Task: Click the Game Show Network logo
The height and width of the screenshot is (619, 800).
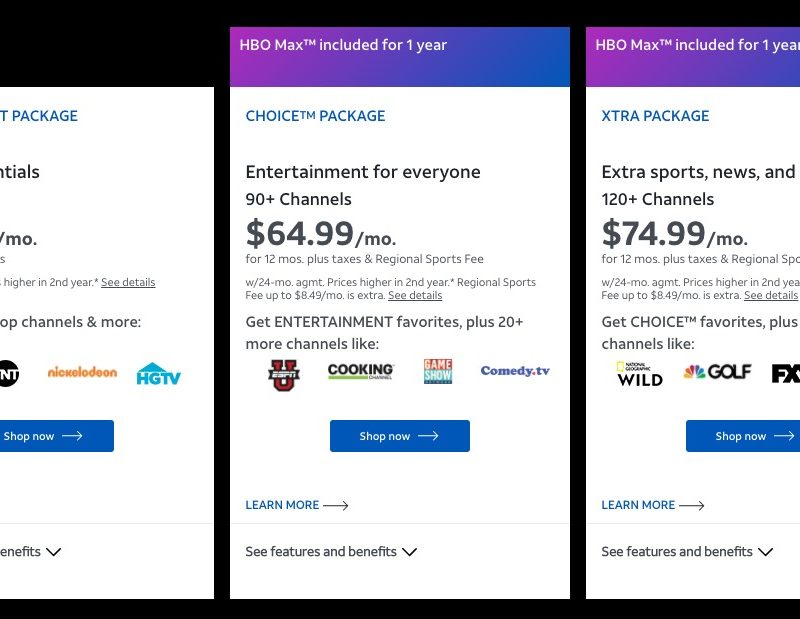Action: click(x=438, y=372)
